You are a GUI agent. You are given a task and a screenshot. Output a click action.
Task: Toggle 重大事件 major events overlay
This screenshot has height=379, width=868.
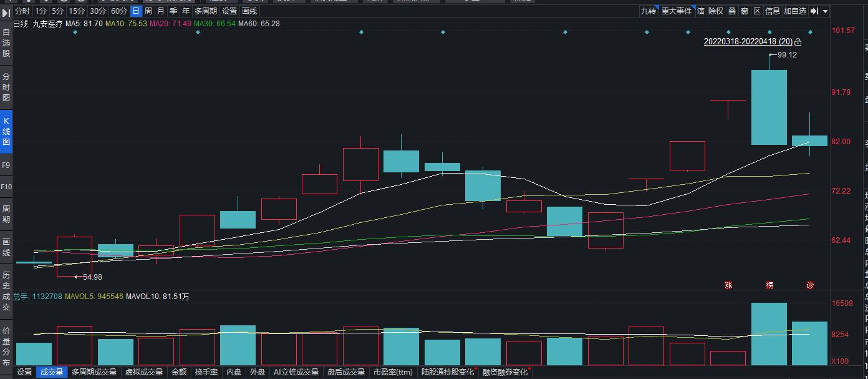coord(677,11)
